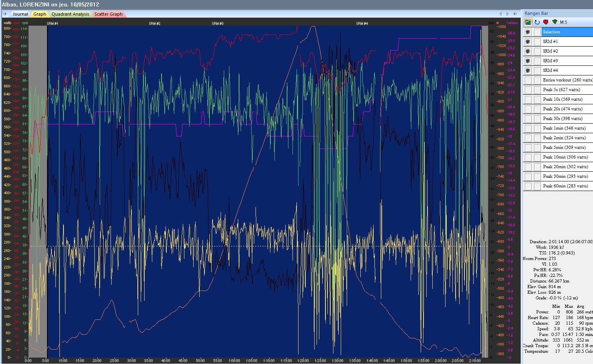Switch to the Graph tab
The image size is (593, 364).
point(40,14)
